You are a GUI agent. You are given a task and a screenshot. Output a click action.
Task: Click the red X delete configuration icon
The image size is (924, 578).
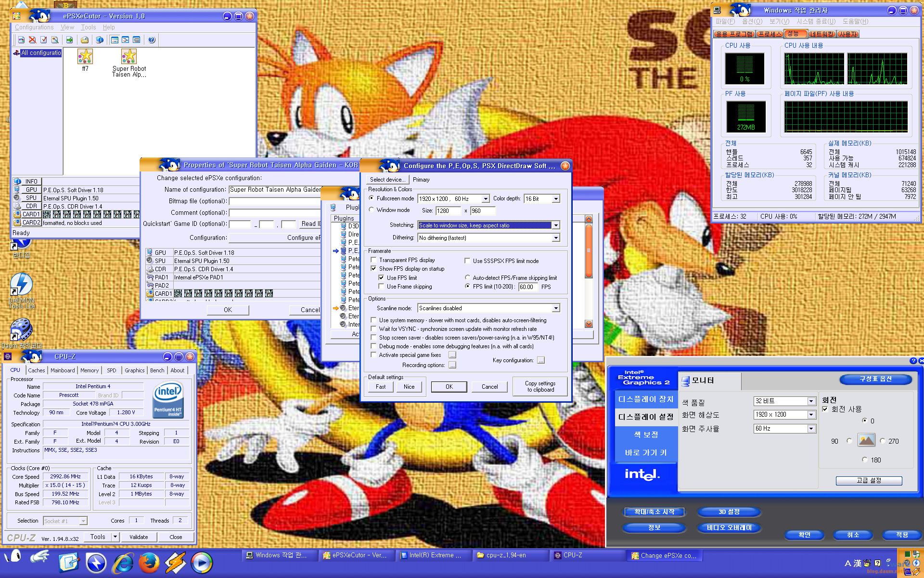(32, 40)
